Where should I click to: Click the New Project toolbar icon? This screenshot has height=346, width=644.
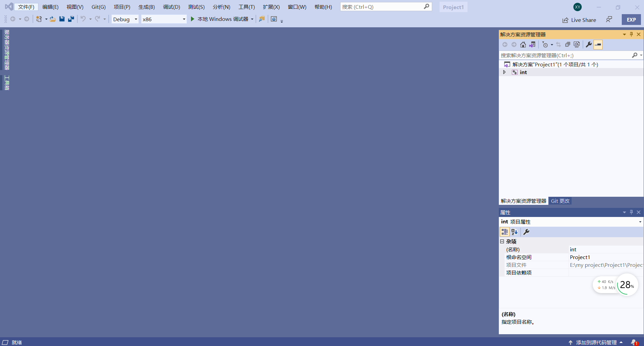click(39, 19)
